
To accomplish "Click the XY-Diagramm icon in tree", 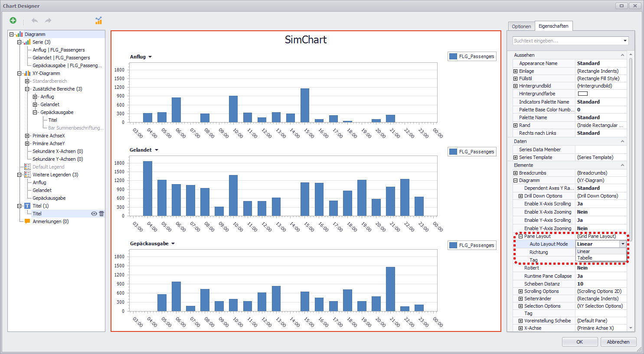I will point(27,73).
